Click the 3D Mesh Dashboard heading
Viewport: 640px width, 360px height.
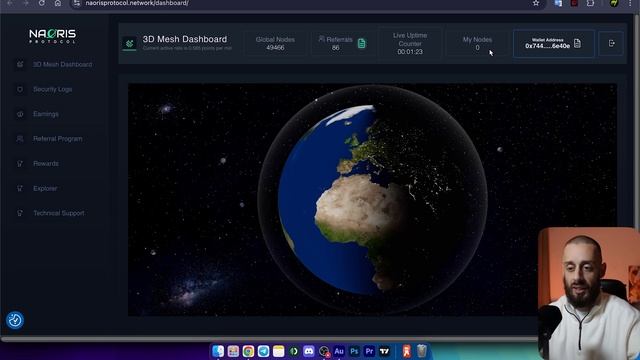[184, 39]
